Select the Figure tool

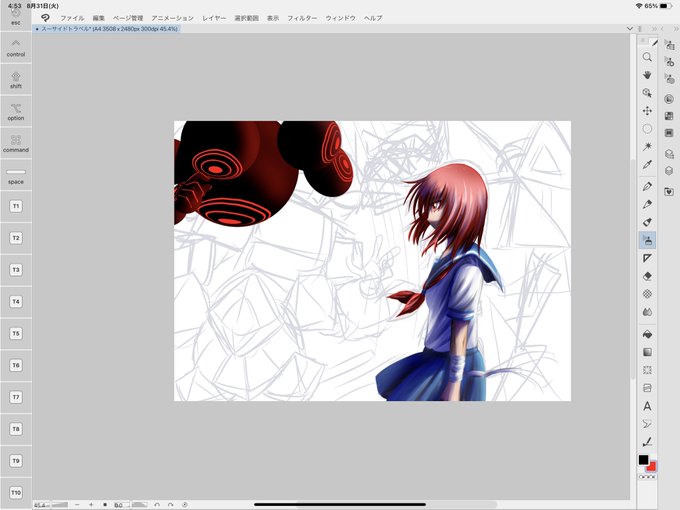647,370
